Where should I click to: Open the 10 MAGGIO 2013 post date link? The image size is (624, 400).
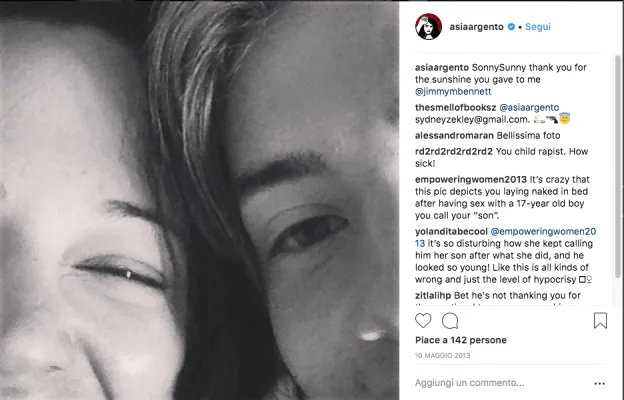point(443,355)
